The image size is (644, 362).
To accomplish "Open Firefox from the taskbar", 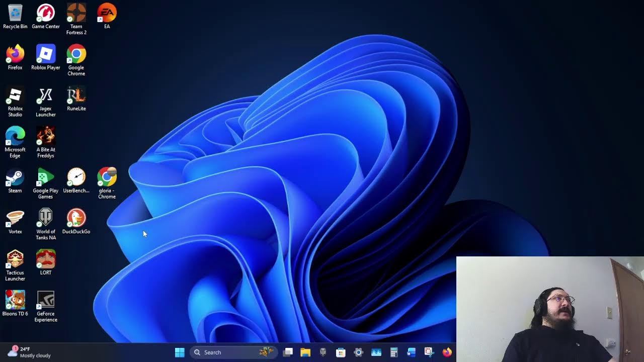I will pyautogui.click(x=447, y=352).
